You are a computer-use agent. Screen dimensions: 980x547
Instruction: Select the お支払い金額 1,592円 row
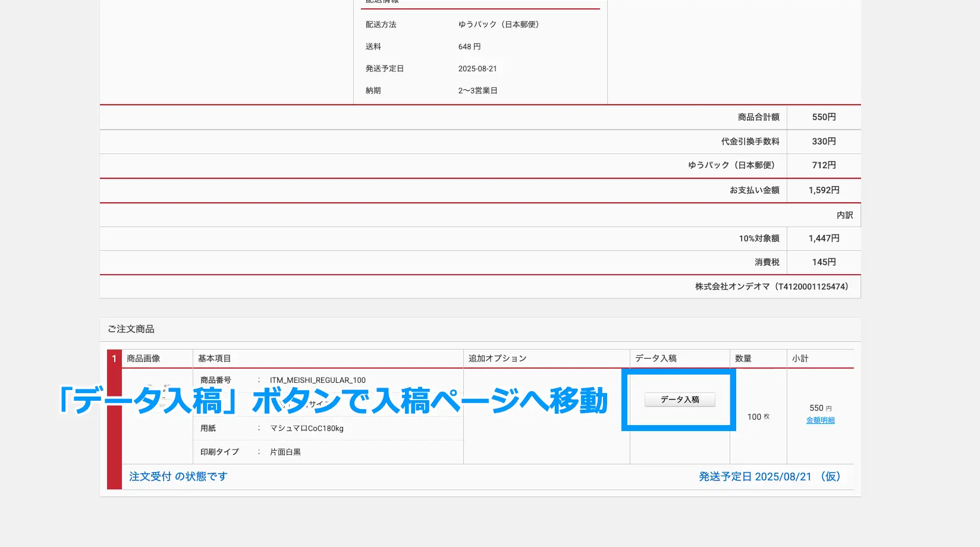point(755,190)
